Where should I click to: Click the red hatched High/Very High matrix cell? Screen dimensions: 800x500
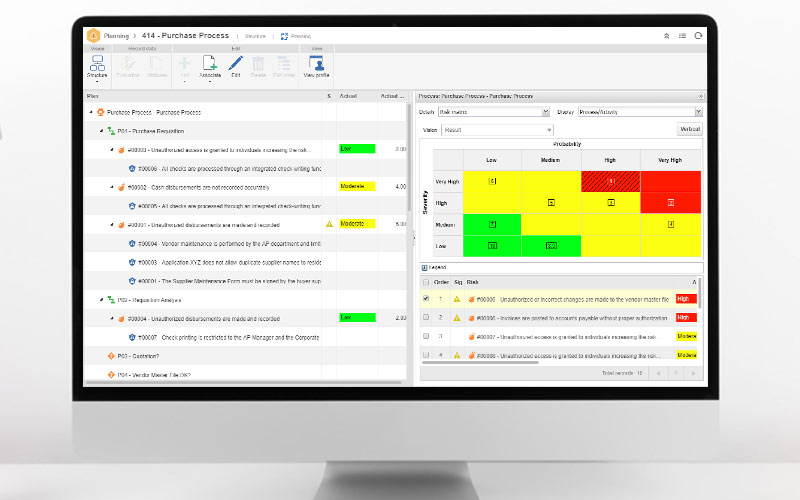click(x=610, y=181)
